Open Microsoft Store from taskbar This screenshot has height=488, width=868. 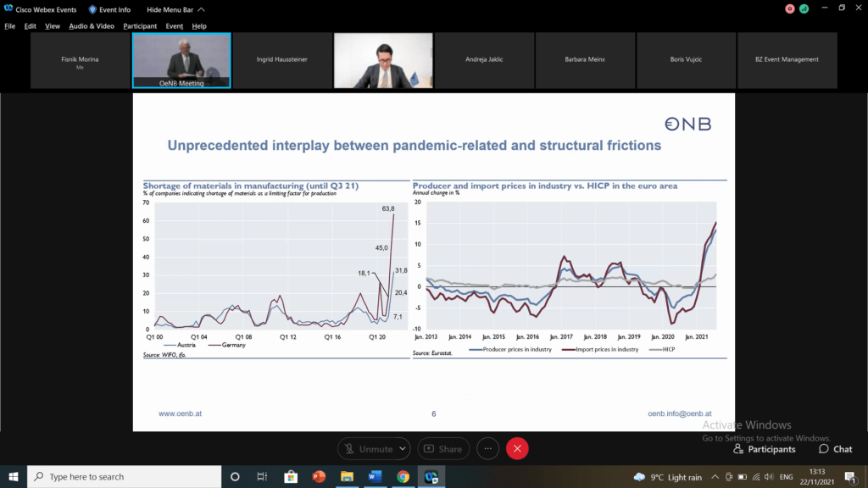(291, 476)
